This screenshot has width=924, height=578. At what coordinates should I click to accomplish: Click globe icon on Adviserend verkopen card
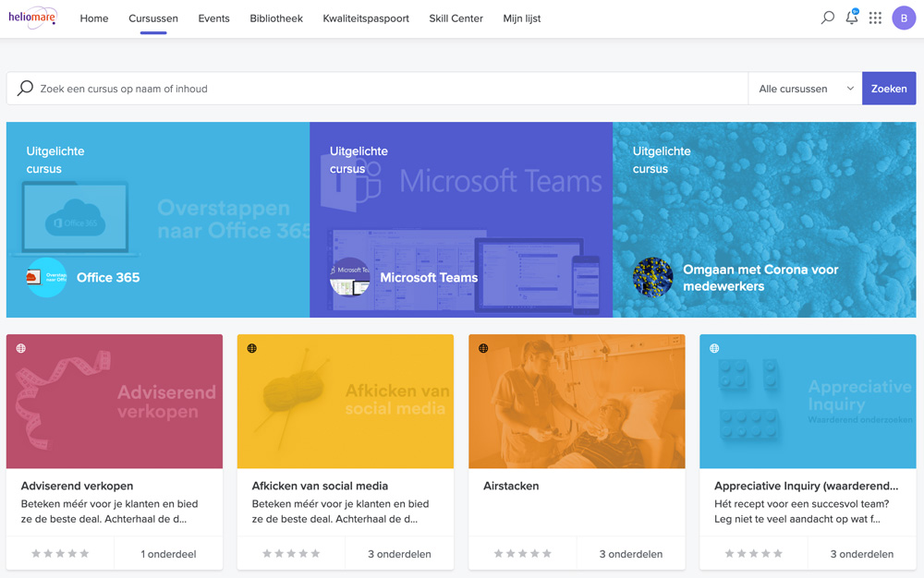coord(21,348)
